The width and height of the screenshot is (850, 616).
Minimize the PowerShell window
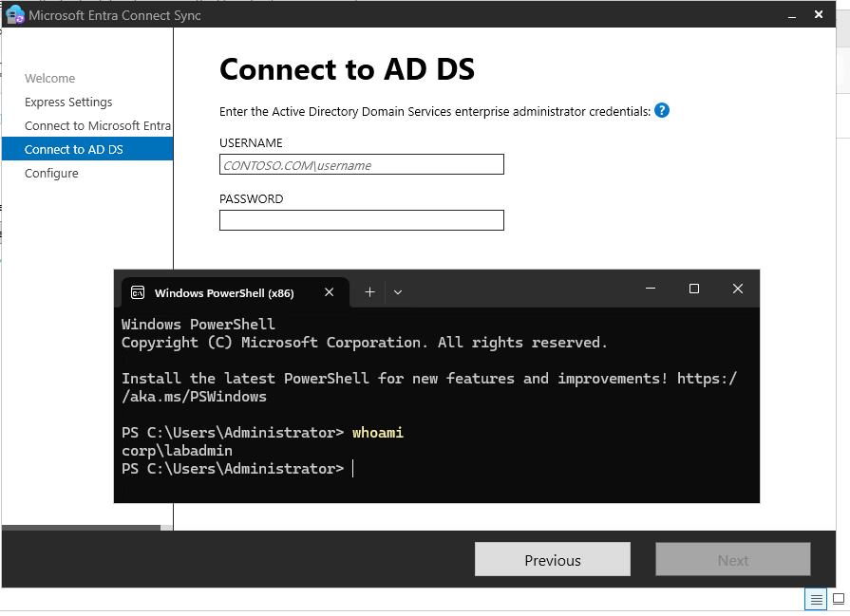click(651, 289)
